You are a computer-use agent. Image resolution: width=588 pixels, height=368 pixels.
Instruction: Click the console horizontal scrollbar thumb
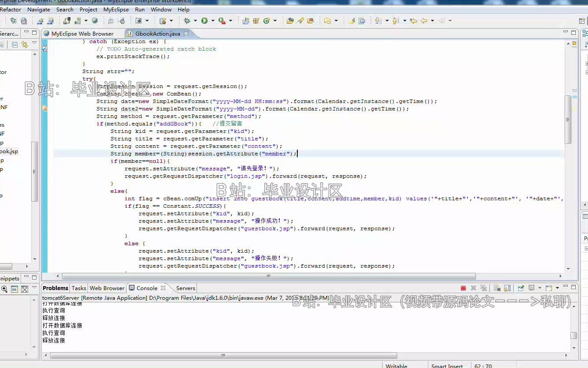223,356
